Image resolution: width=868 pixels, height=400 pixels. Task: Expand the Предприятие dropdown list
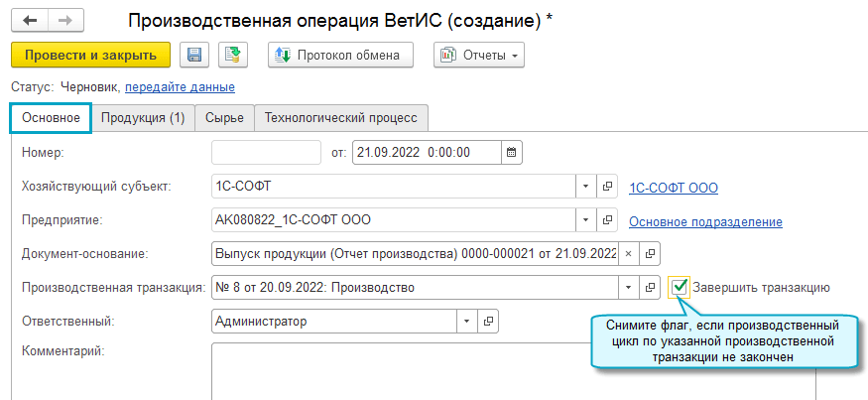point(586,220)
